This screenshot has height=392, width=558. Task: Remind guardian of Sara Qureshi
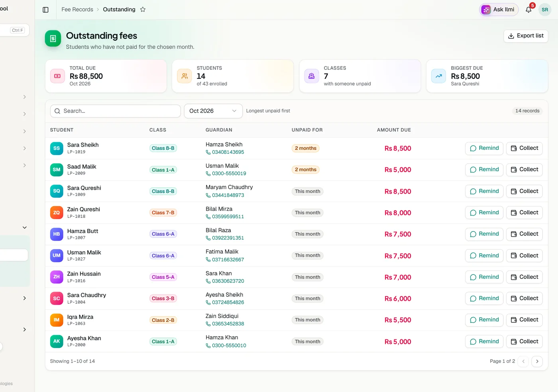484,191
